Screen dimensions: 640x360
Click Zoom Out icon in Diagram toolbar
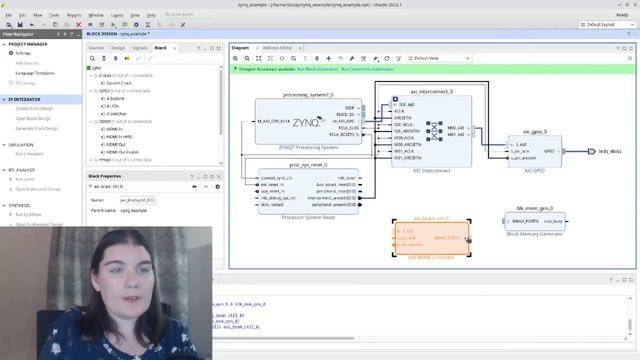click(x=247, y=58)
